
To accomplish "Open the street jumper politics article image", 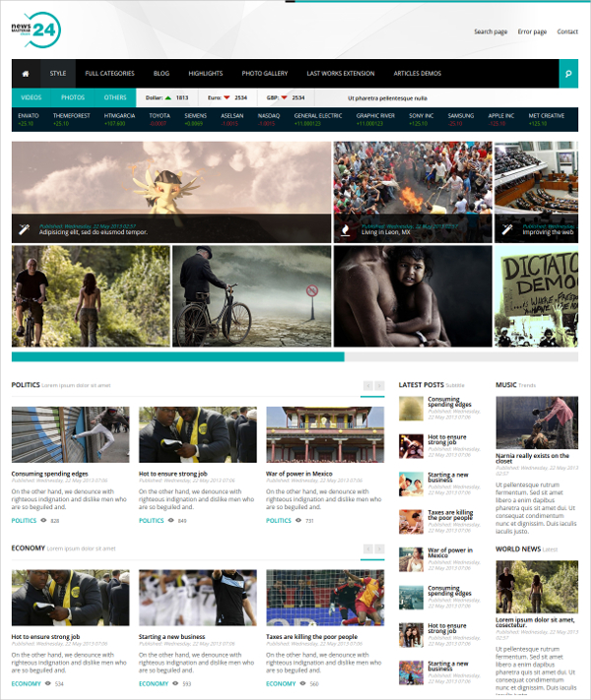I will [x=71, y=434].
